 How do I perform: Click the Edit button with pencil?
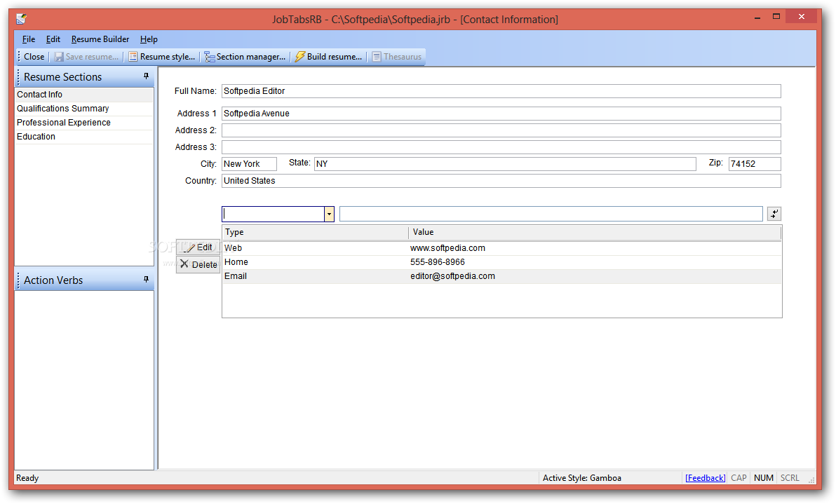pos(198,247)
